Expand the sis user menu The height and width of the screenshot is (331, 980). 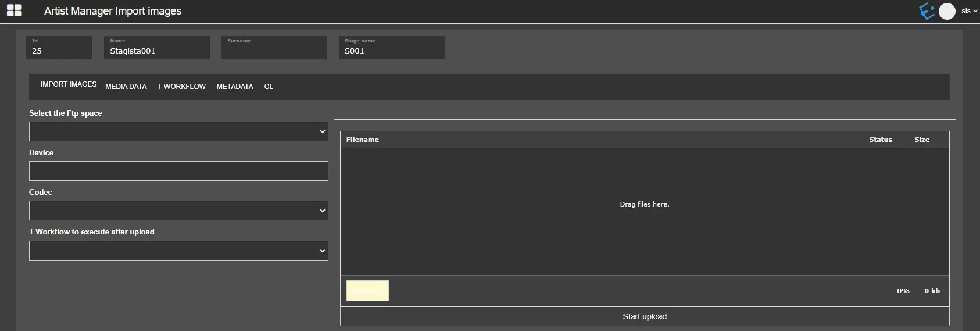[x=969, y=11]
